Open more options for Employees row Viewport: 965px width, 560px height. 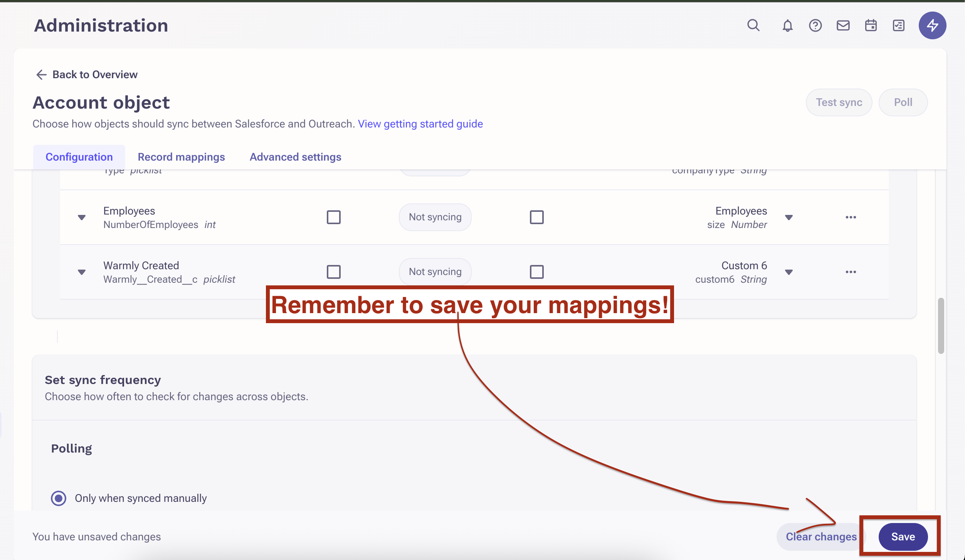click(851, 217)
